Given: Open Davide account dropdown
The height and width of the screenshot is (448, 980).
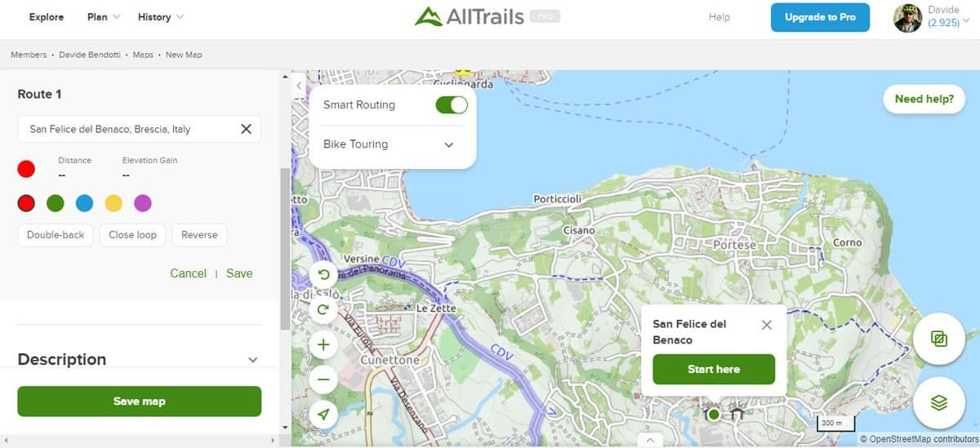Looking at the screenshot, I should [x=966, y=20].
